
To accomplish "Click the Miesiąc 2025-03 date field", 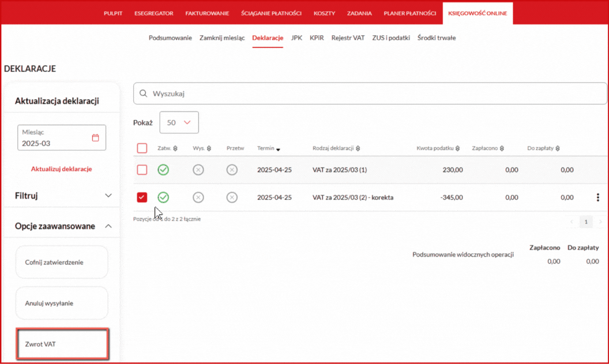I will [x=62, y=138].
